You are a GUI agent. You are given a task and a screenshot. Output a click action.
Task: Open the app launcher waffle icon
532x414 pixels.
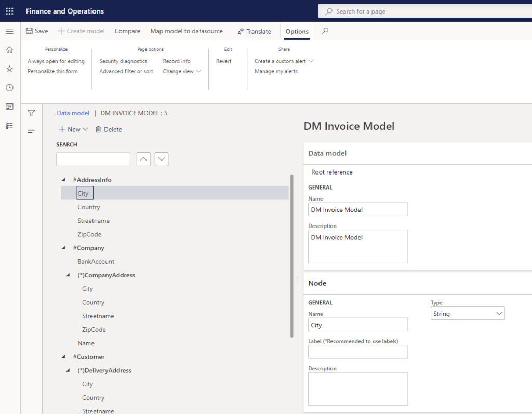pos(9,11)
